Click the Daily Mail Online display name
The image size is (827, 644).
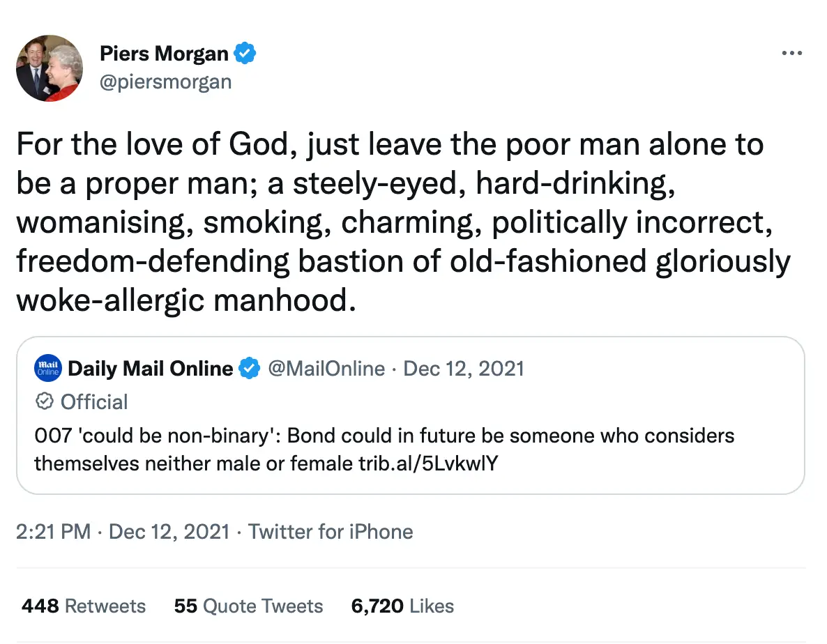[151, 368]
